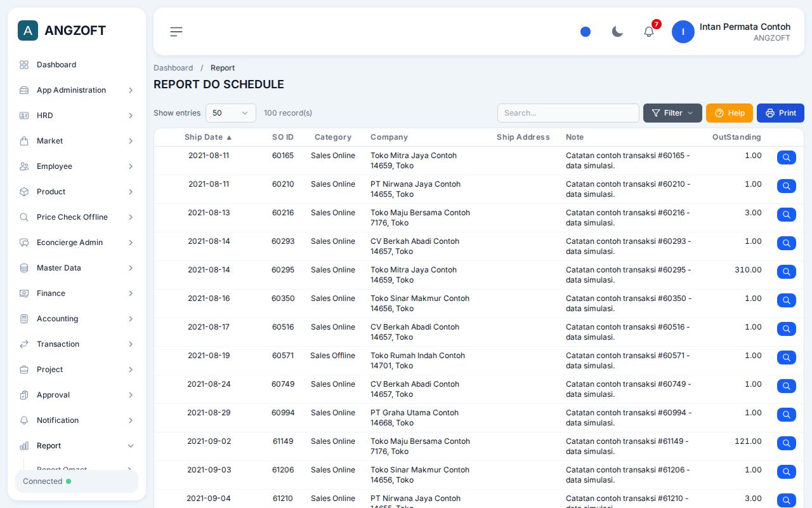View details for SO ID 60165
This screenshot has height=508, width=812.
click(x=787, y=157)
